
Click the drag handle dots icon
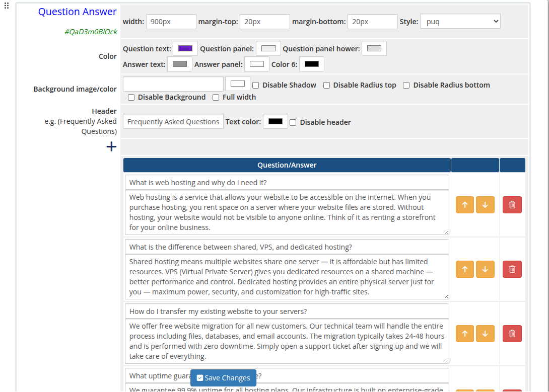coord(7,6)
